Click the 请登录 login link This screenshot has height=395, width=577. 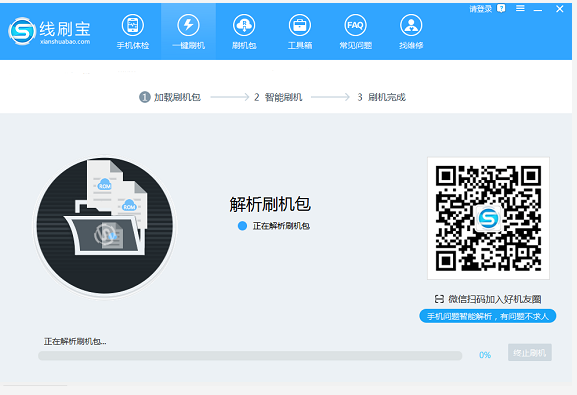[481, 9]
